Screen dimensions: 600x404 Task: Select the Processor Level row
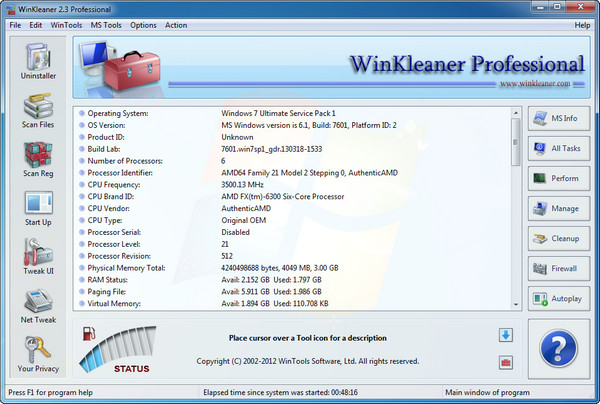coord(293,244)
